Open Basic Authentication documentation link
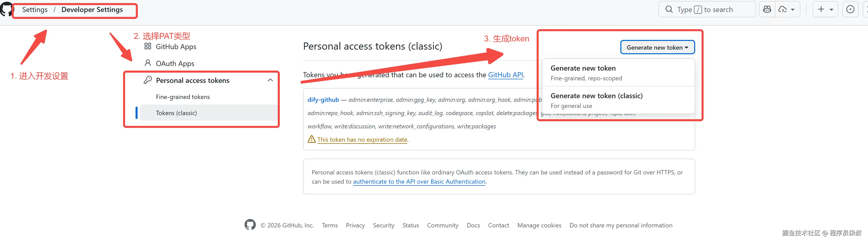This screenshot has height=243, width=868. pos(419,182)
